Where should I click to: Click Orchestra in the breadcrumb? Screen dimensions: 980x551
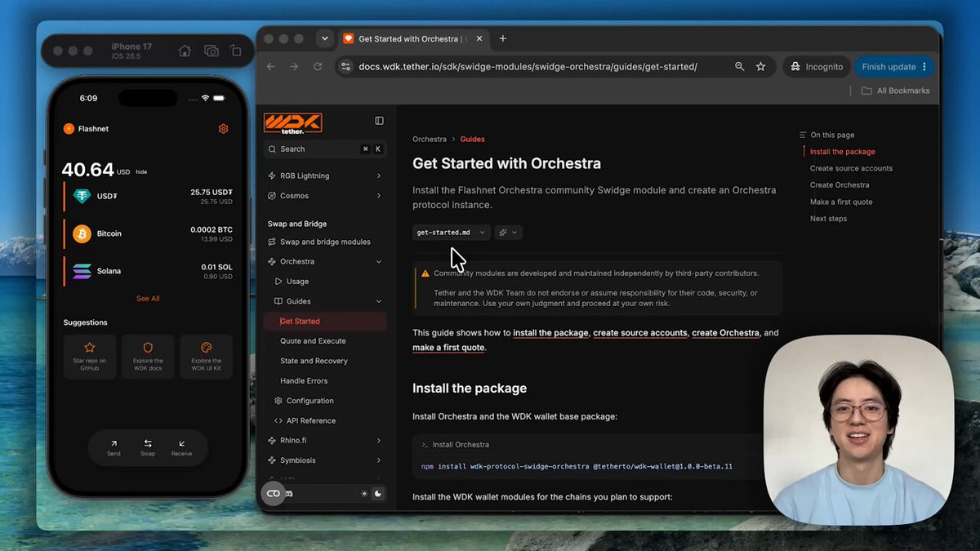click(430, 140)
